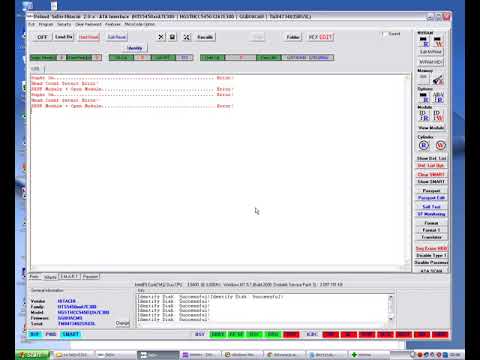Click the active taskbar window button
480x360 pixels.
158,355
